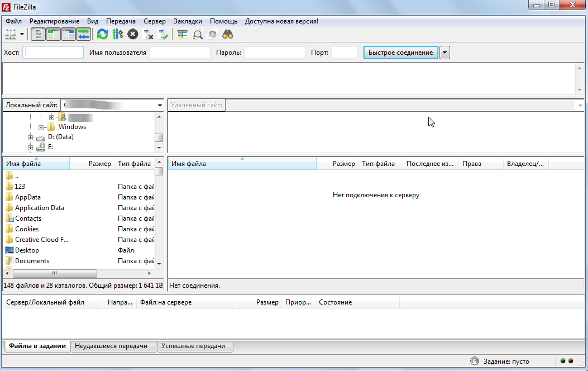Switch to the Успешные передачи tab
Viewport: 588px width, 371px height.
pyautogui.click(x=193, y=346)
